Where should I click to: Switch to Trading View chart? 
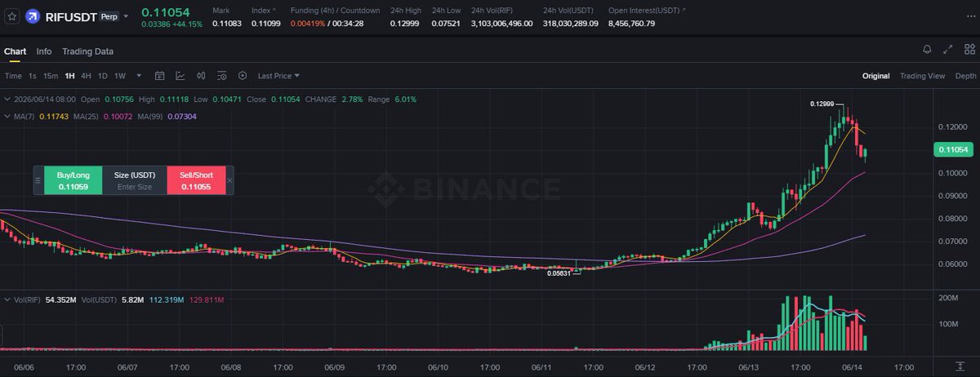click(x=922, y=76)
